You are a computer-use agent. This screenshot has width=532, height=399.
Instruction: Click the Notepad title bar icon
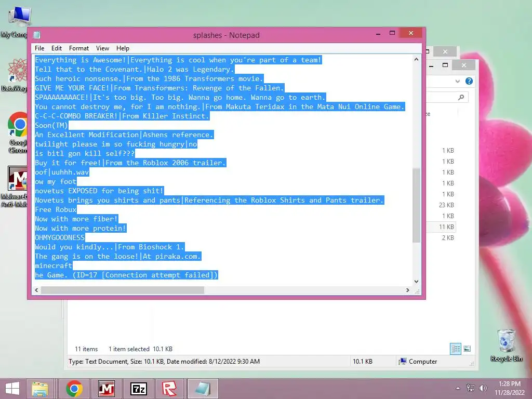(x=37, y=35)
